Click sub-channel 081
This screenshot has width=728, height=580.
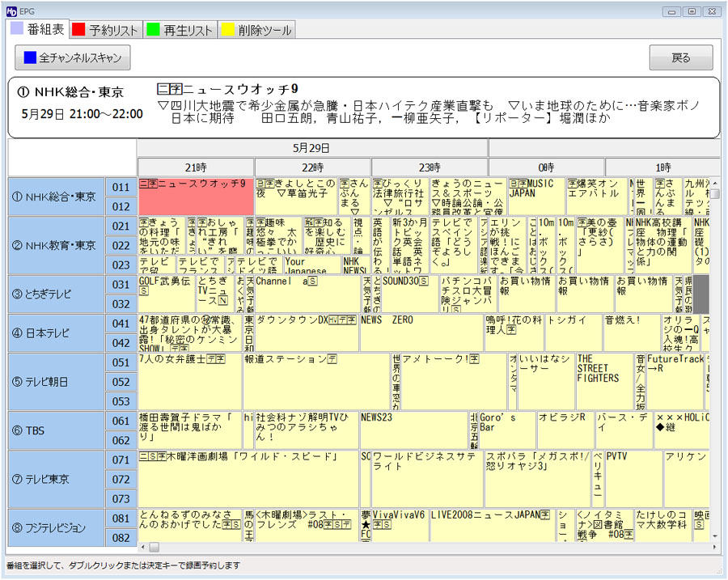point(121,519)
